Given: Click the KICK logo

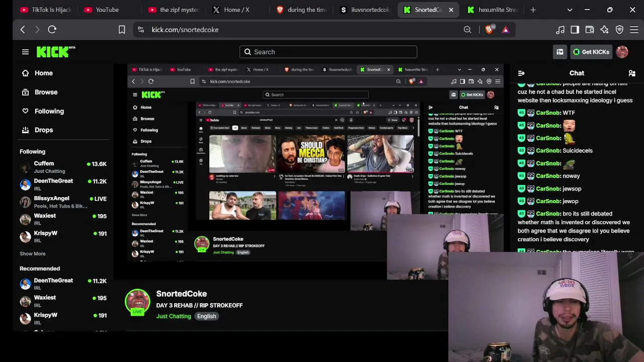Looking at the screenshot, I should [56, 52].
